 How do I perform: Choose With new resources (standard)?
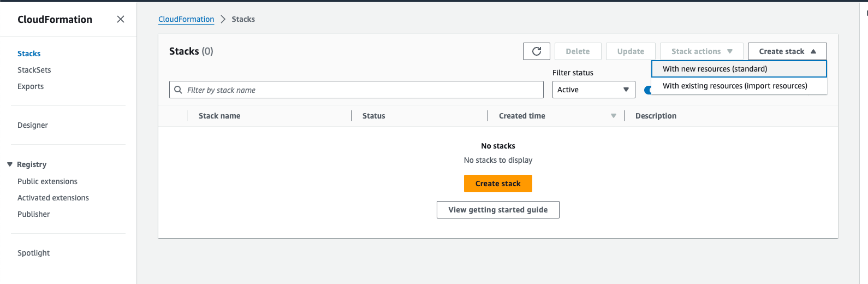tap(739, 69)
